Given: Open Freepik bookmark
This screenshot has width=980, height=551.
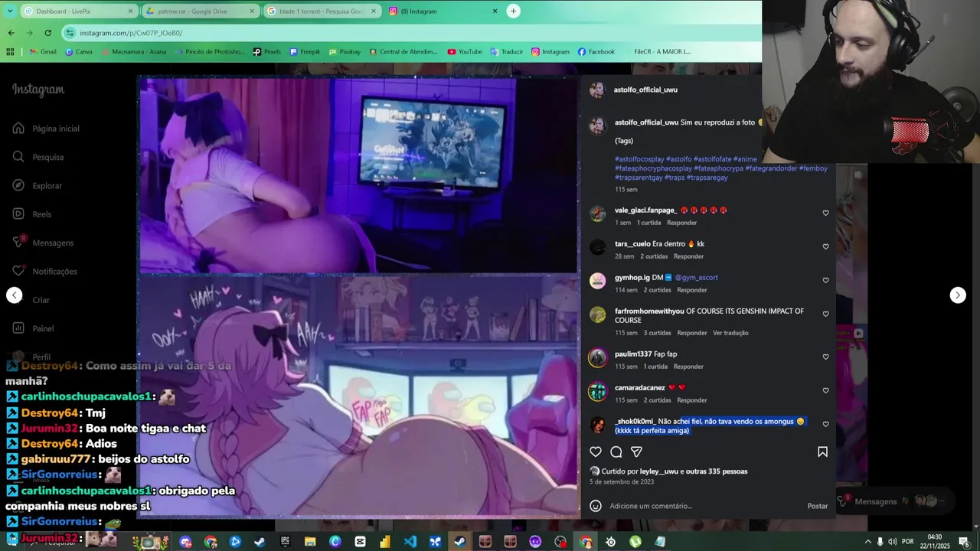Looking at the screenshot, I should (305, 52).
